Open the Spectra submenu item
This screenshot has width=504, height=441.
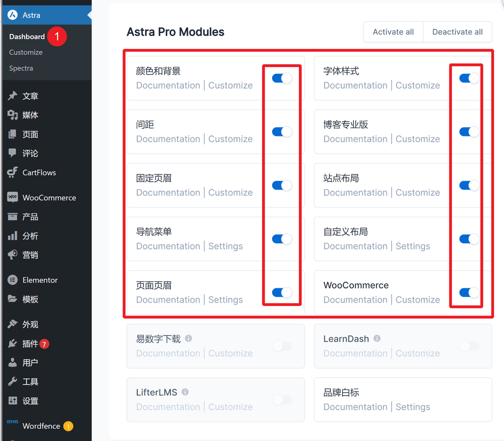pyautogui.click(x=21, y=68)
